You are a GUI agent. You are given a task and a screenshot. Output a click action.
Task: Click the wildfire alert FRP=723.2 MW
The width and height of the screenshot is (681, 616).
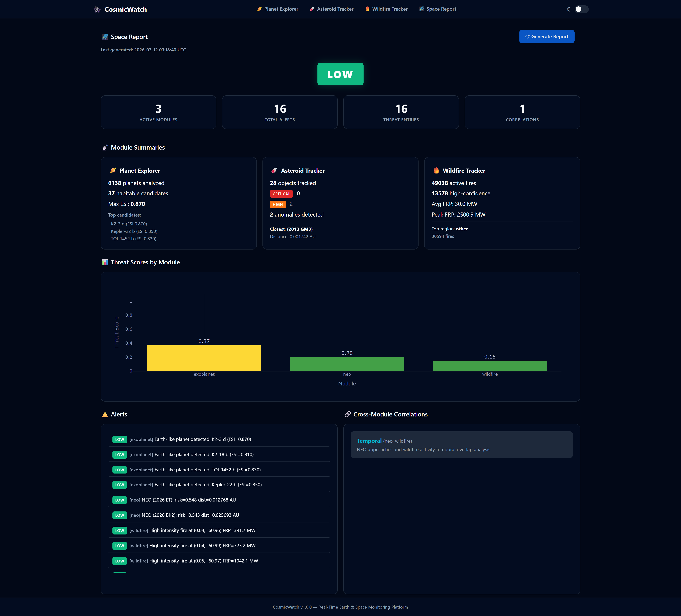pyautogui.click(x=219, y=545)
